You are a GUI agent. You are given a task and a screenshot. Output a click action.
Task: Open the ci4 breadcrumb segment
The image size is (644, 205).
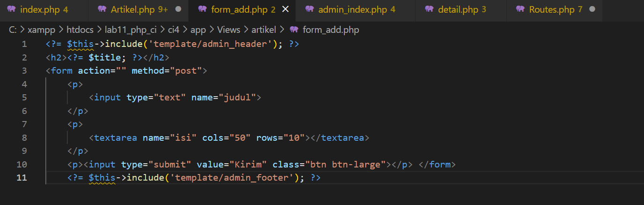(x=174, y=30)
